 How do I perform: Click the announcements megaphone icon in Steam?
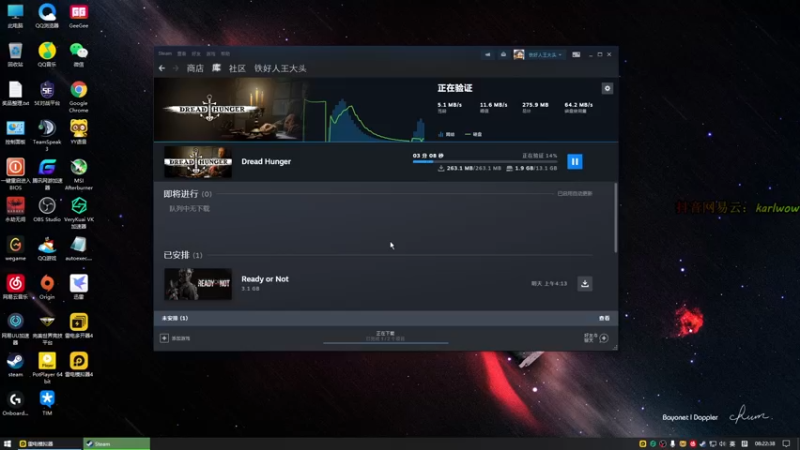[x=488, y=55]
